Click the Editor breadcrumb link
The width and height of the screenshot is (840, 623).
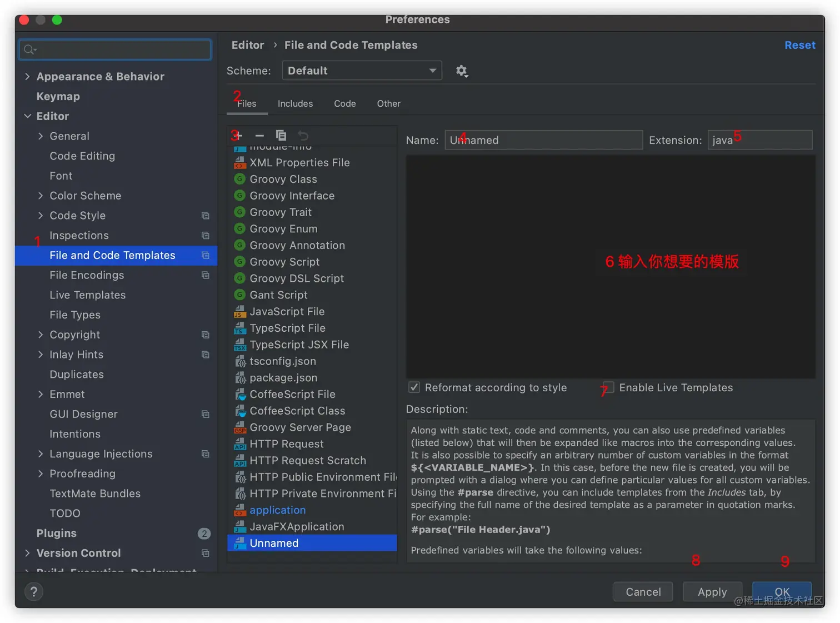(x=248, y=45)
